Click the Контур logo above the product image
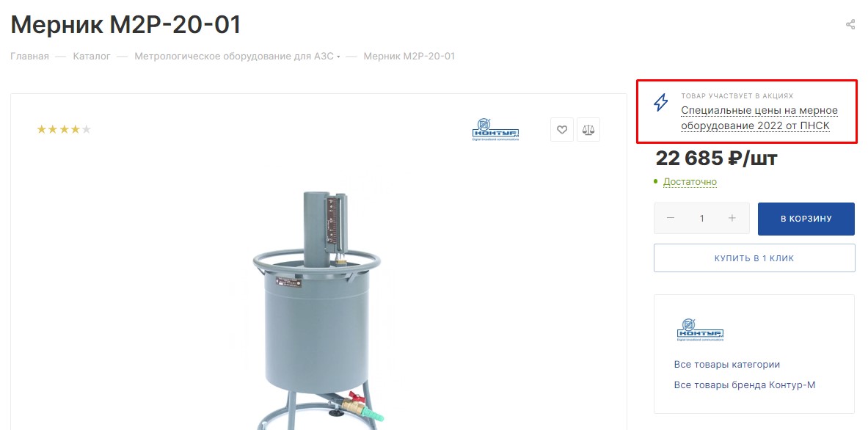Screen dimensions: 868x430 click(x=495, y=129)
